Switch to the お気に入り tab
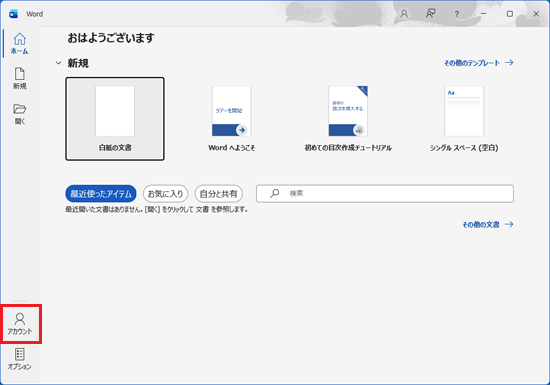The image size is (550, 385). click(166, 194)
